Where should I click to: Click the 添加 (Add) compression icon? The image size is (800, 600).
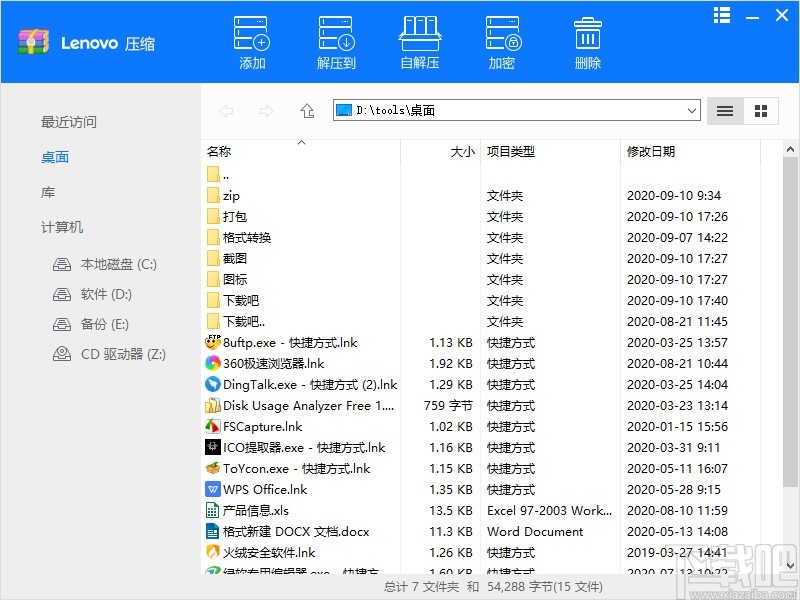click(x=250, y=40)
